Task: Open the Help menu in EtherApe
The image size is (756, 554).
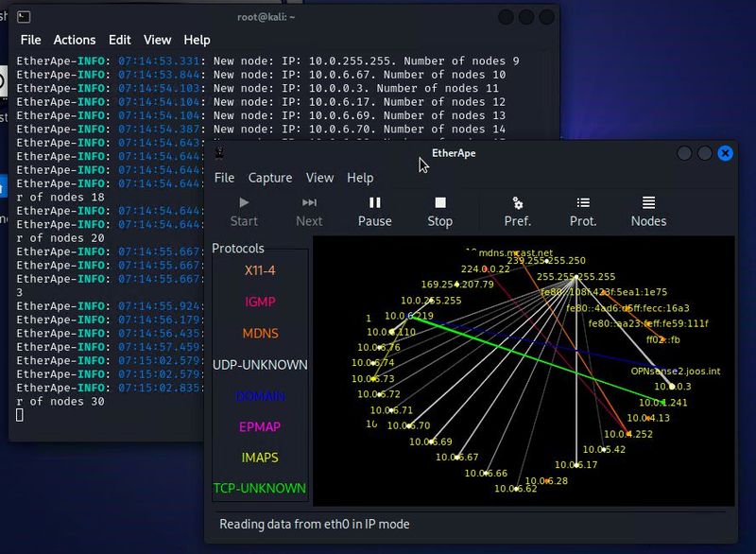Action: pos(362,178)
